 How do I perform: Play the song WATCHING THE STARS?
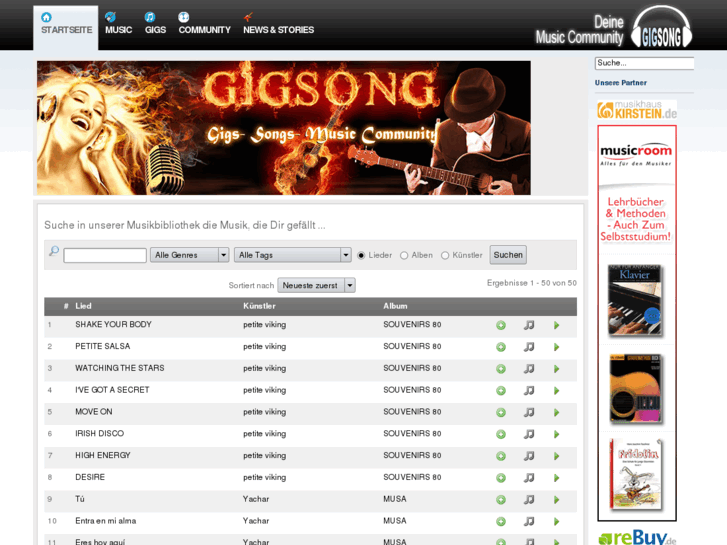tap(556, 369)
